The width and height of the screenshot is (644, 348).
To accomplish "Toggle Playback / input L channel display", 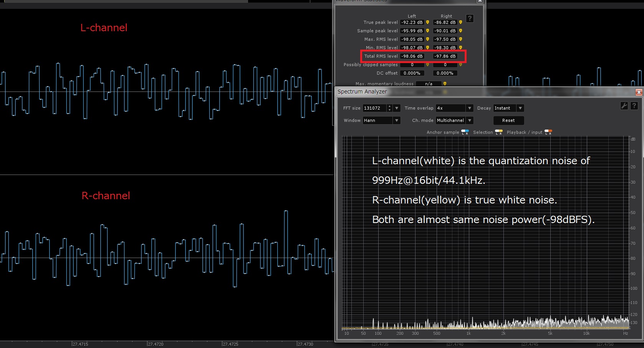I will (x=546, y=132).
